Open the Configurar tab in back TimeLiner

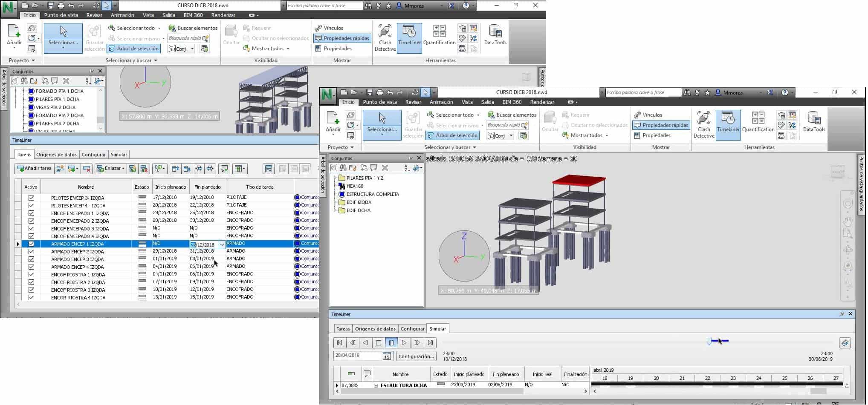point(93,155)
